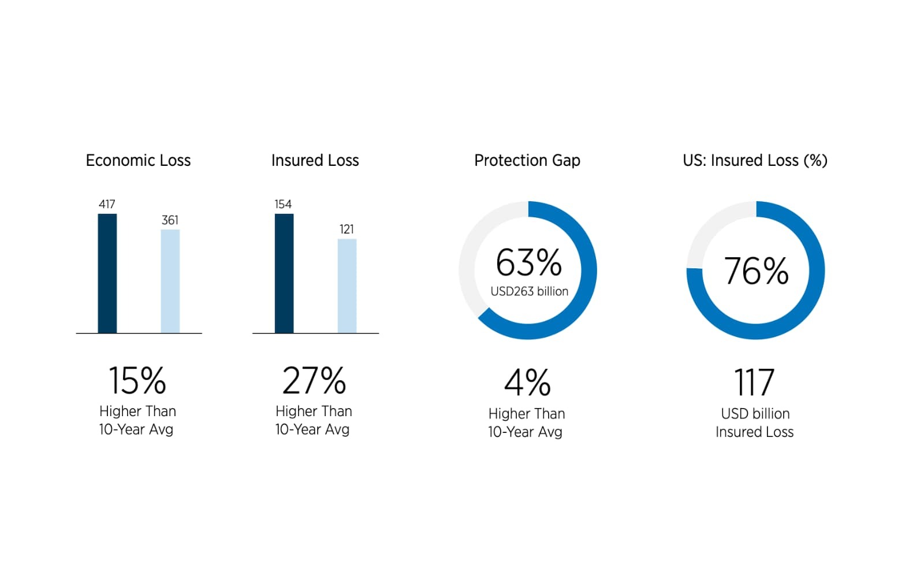Select the Protection Gap heading
Image resolution: width=924 pixels, height=578 pixels.
tap(527, 161)
